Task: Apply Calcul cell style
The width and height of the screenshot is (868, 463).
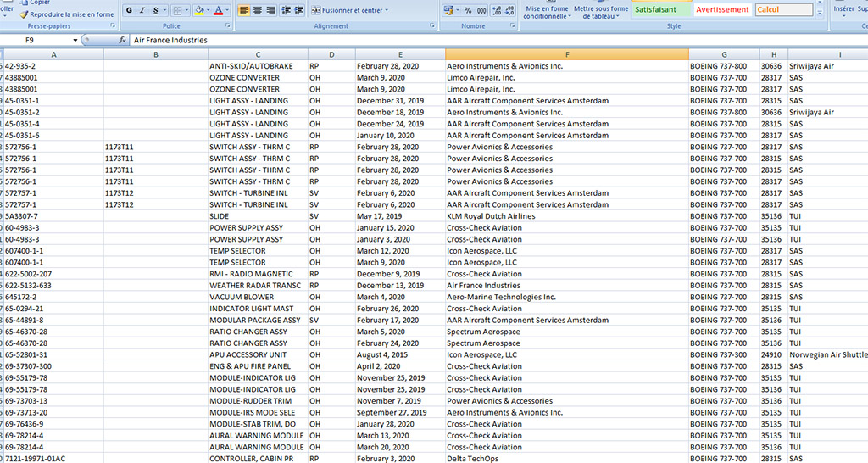Action: click(784, 9)
